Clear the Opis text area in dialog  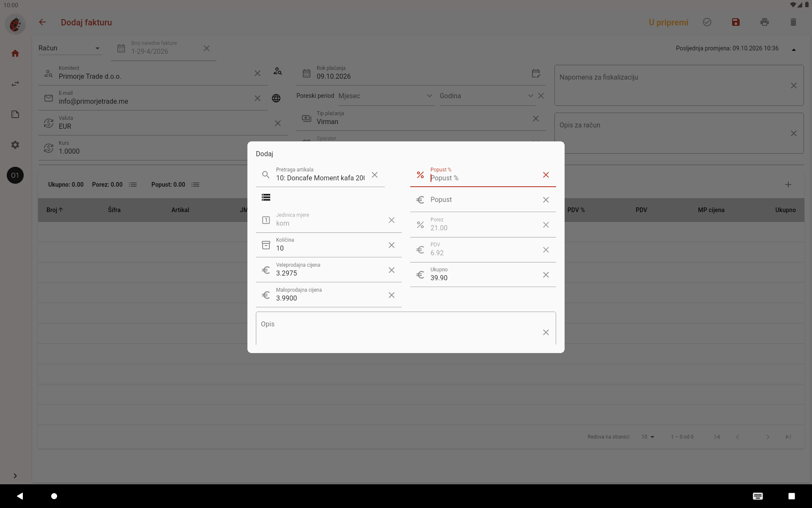click(546, 332)
